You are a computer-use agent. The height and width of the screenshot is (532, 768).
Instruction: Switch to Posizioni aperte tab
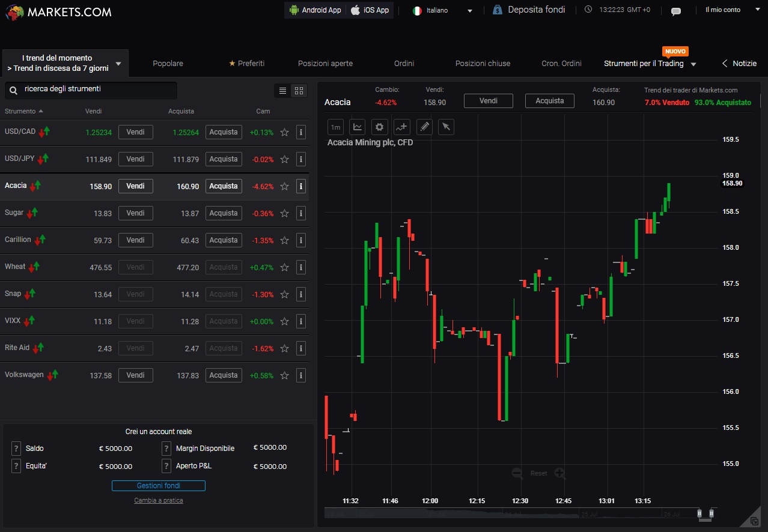325,64
